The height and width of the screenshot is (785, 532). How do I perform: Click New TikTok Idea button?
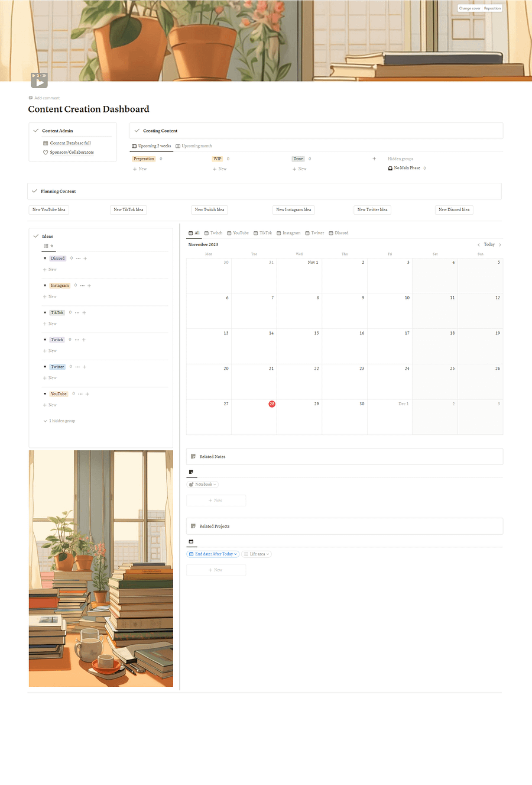coord(128,209)
